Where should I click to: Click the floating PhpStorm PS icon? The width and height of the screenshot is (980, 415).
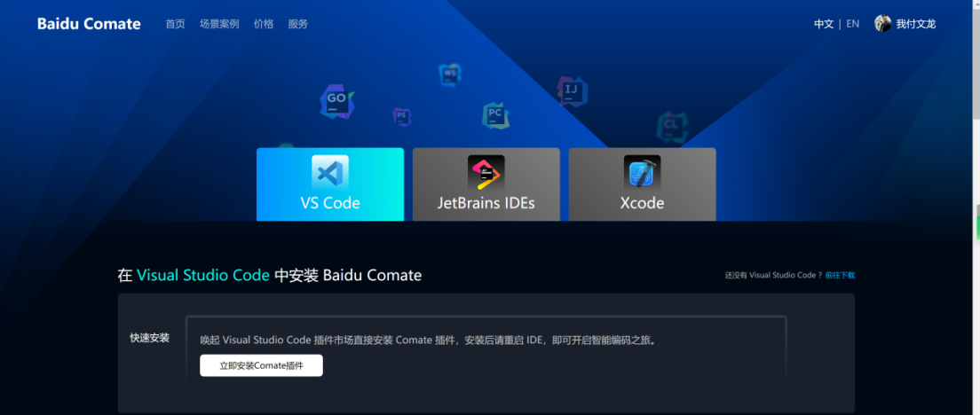[x=402, y=117]
